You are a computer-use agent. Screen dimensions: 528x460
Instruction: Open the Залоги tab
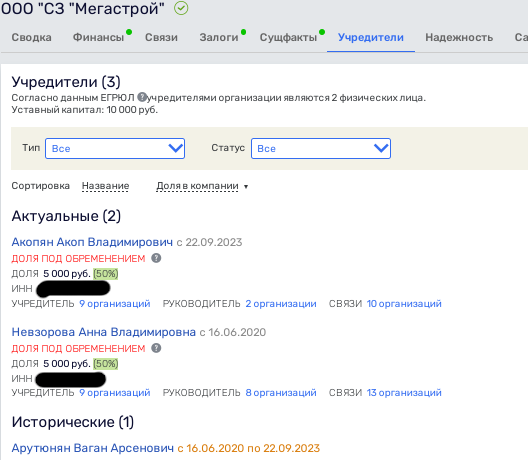(219, 37)
